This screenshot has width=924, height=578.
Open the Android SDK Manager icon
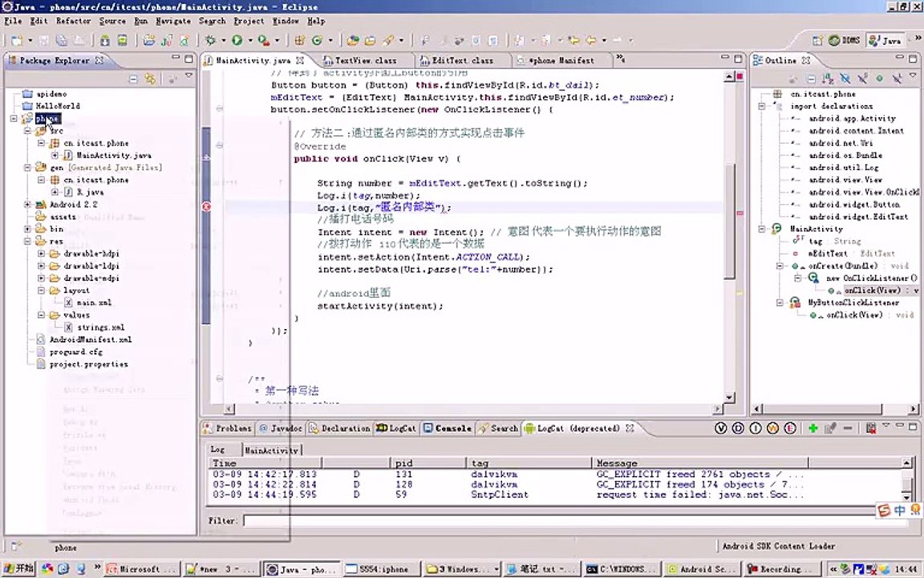pos(105,40)
